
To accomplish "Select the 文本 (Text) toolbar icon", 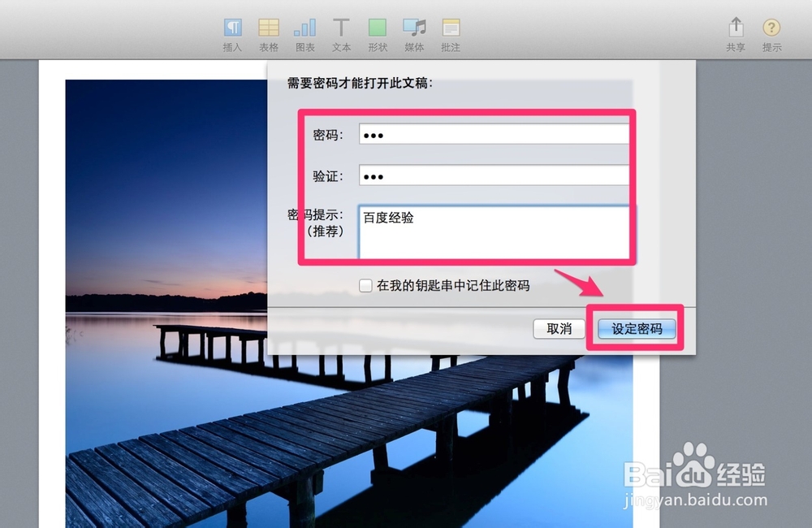I will click(x=341, y=28).
